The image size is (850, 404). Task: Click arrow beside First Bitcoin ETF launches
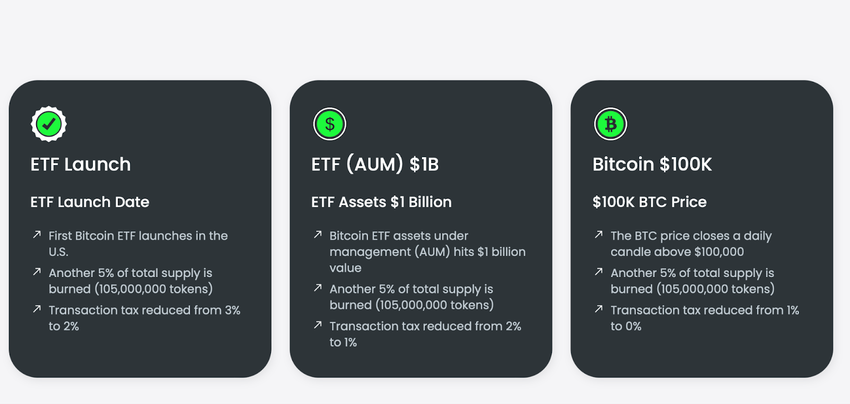coord(36,235)
